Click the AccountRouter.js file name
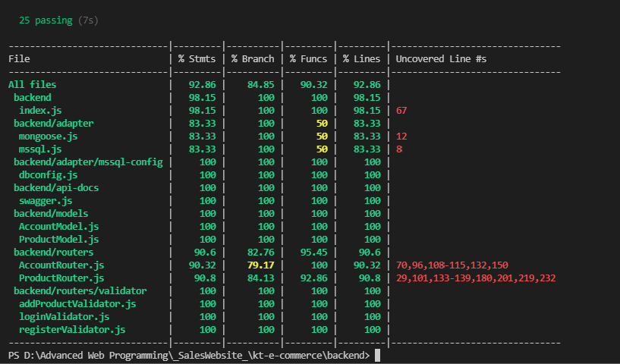 (x=61, y=265)
